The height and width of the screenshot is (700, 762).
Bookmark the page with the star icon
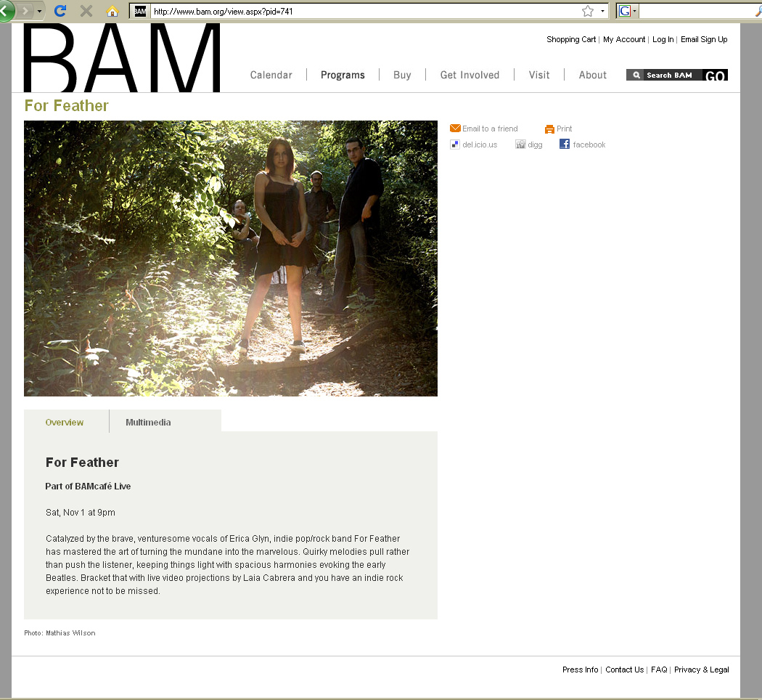click(x=588, y=11)
